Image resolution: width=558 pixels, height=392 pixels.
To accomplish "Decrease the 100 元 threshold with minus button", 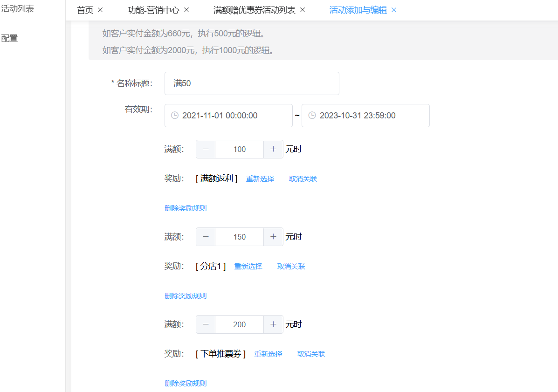I will coord(206,149).
